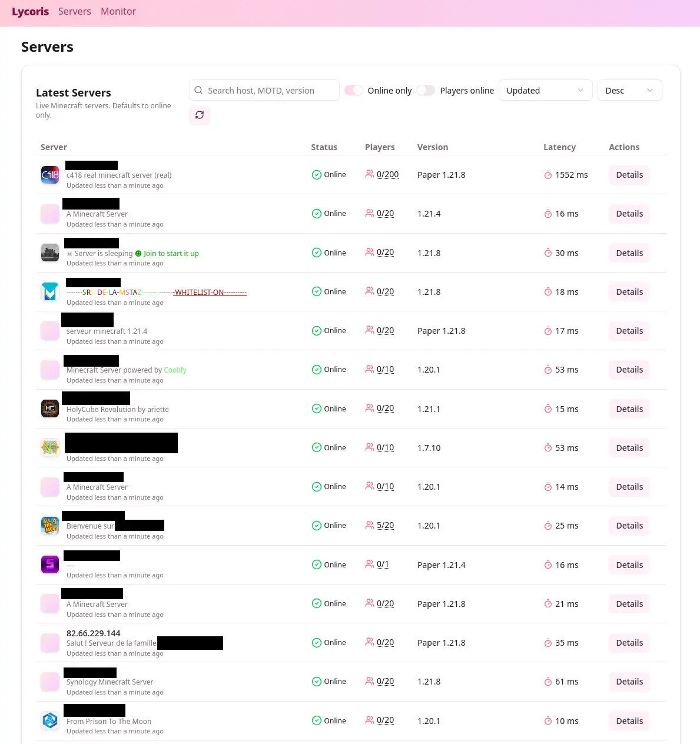Disable the Online only toggle
Screen dimensions: 700x744
[354, 91]
